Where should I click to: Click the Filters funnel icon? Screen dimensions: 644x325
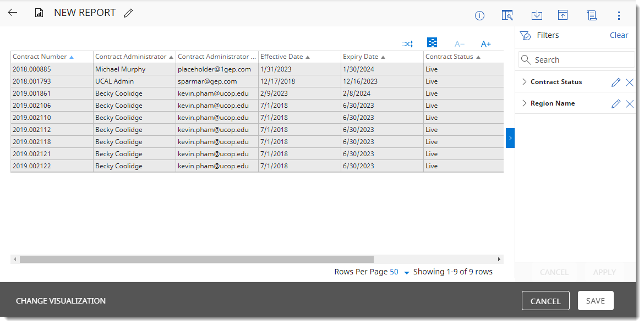pos(525,35)
